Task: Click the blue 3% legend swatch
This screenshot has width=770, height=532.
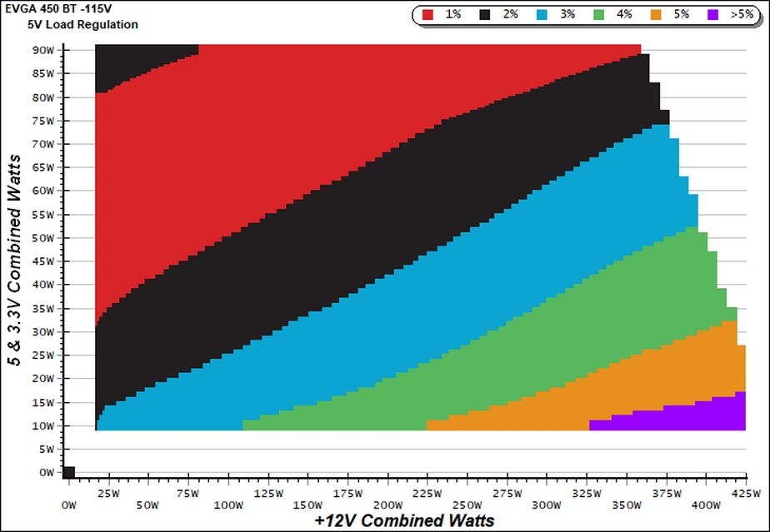Action: click(x=542, y=15)
